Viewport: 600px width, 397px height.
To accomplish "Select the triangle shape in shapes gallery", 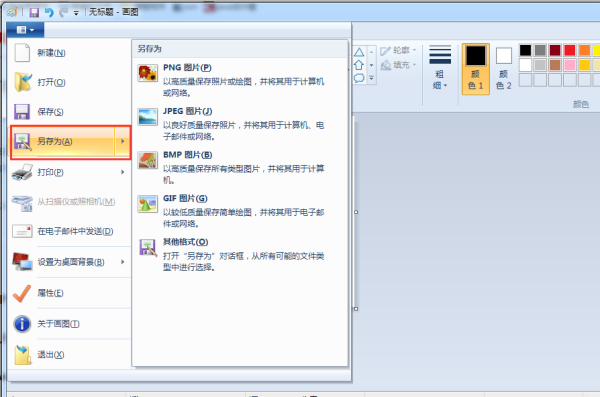I will click(x=359, y=52).
